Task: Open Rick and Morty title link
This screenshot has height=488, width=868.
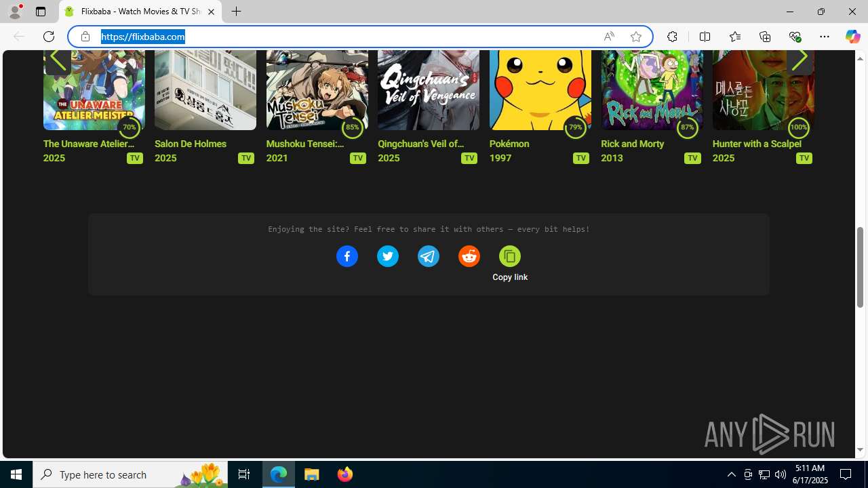Action: click(633, 144)
